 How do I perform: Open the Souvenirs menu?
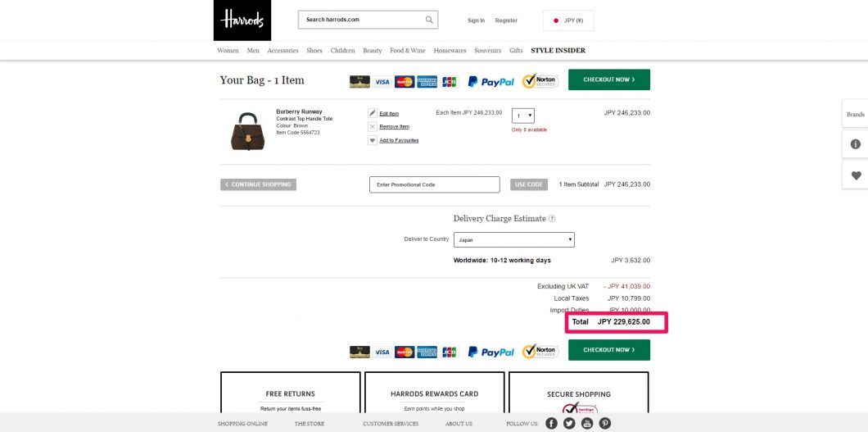coord(488,50)
